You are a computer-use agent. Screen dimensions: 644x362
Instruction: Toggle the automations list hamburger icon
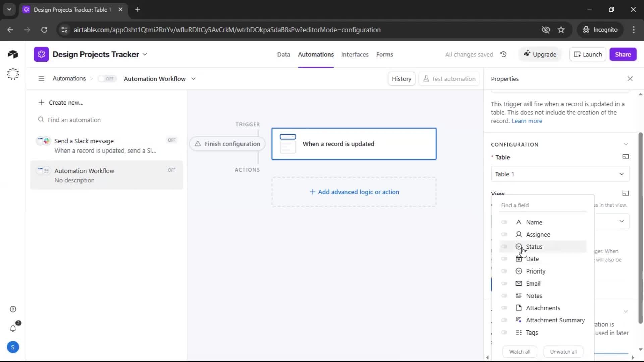click(41, 79)
